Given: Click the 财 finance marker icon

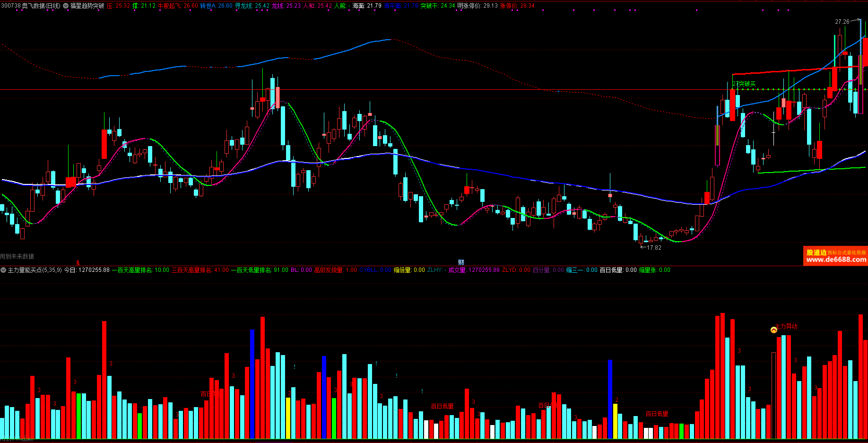Looking at the screenshot, I should pos(461,262).
